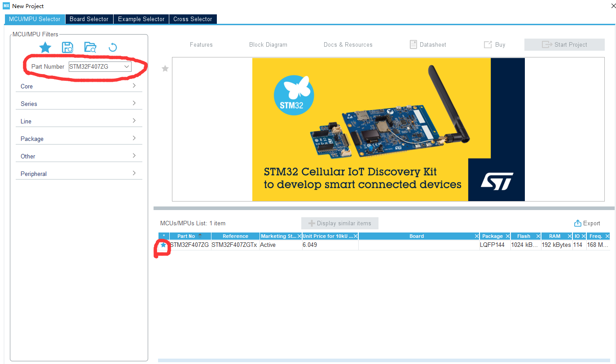Reset the MCU/MPU filters with circular arrow icon
This screenshot has width=616, height=364.
click(113, 47)
